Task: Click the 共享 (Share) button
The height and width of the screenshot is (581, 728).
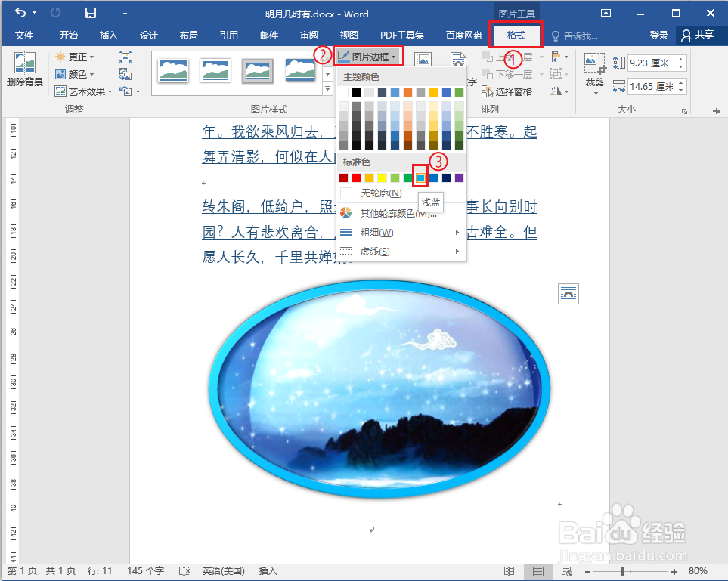Action: 700,35
